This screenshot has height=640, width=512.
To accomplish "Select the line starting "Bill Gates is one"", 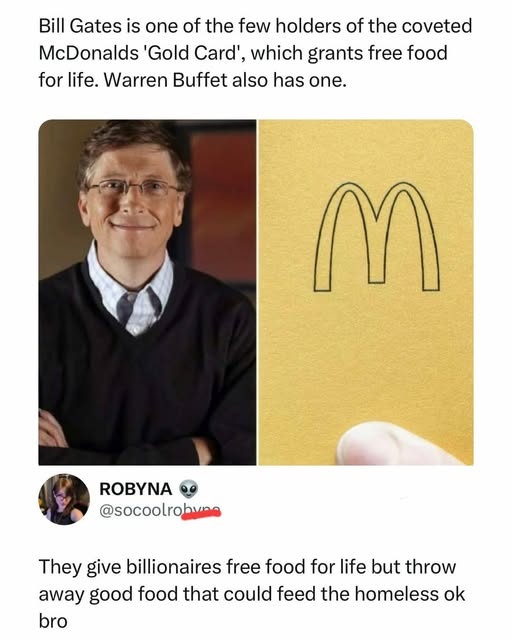I will pyautogui.click(x=255, y=26).
